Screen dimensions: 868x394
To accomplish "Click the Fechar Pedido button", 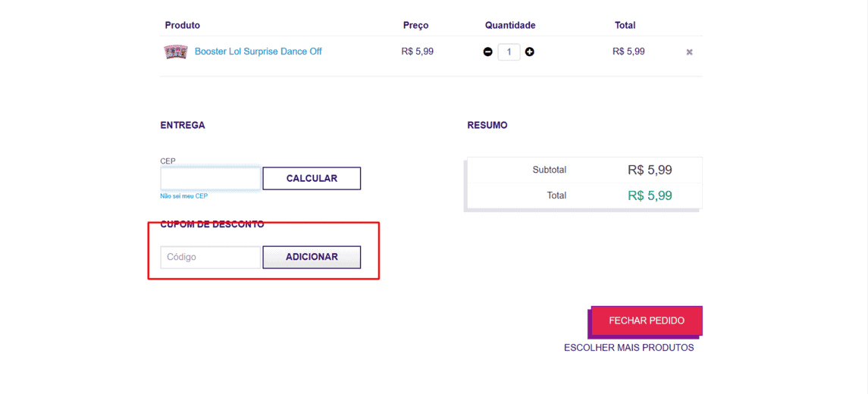I will pyautogui.click(x=646, y=321).
